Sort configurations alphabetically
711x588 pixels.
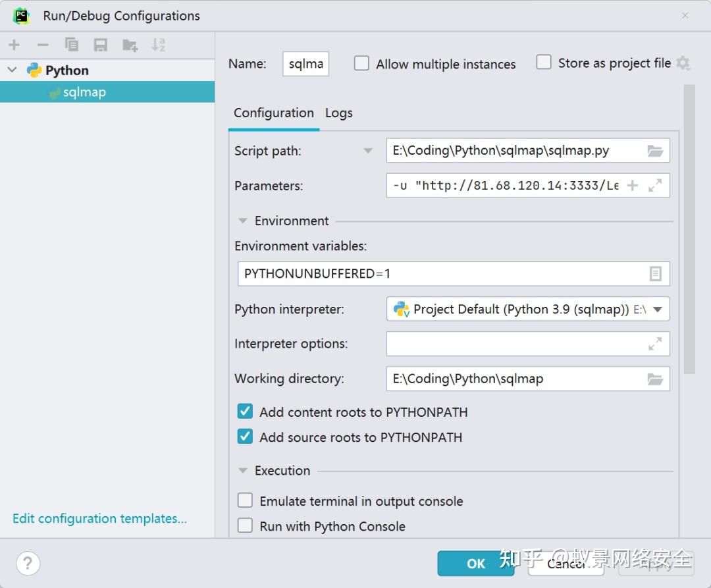(x=158, y=45)
